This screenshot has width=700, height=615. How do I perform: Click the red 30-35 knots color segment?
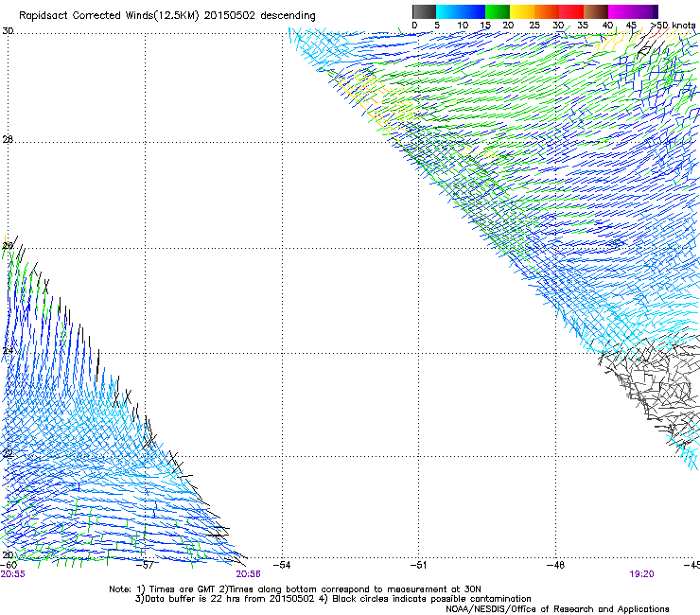pos(571,11)
